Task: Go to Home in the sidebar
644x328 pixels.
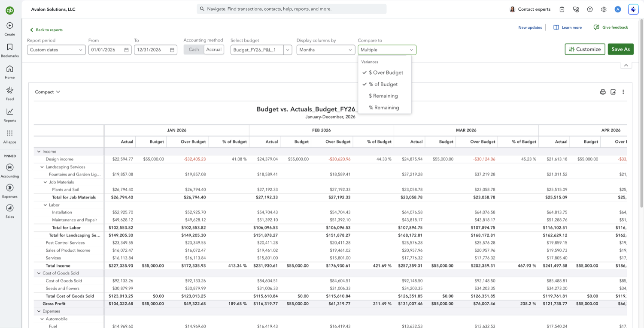Action: pos(9,72)
